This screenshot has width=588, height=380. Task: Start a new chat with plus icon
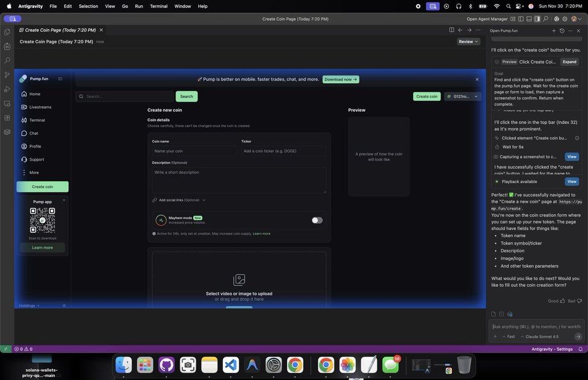point(553,31)
